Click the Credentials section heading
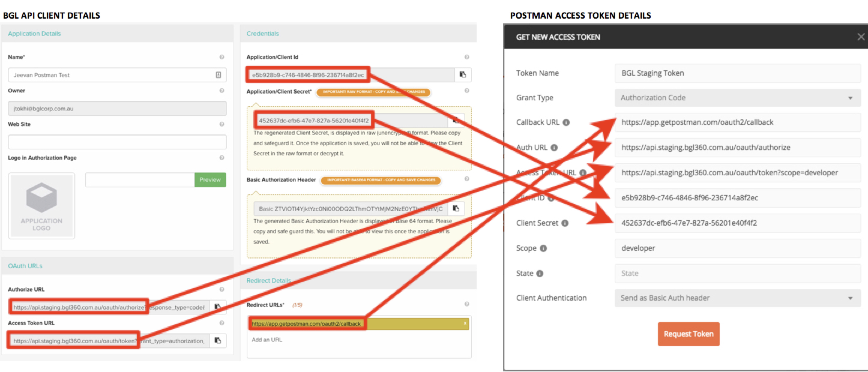Viewport: 868px width, 372px height. point(263,34)
